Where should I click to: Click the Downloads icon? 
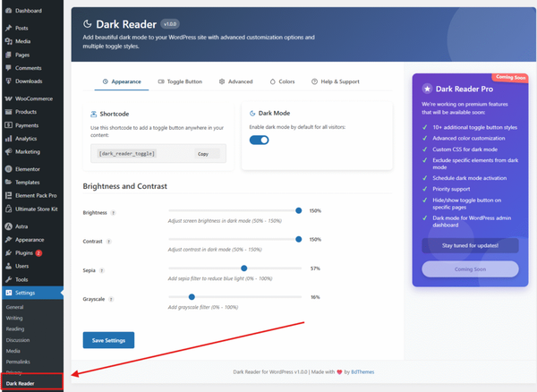[x=9, y=81]
